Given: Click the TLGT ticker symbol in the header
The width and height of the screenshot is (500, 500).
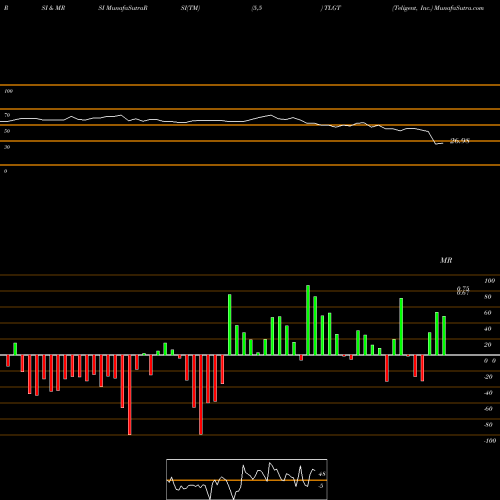Looking at the screenshot, I should pyautogui.click(x=332, y=8).
